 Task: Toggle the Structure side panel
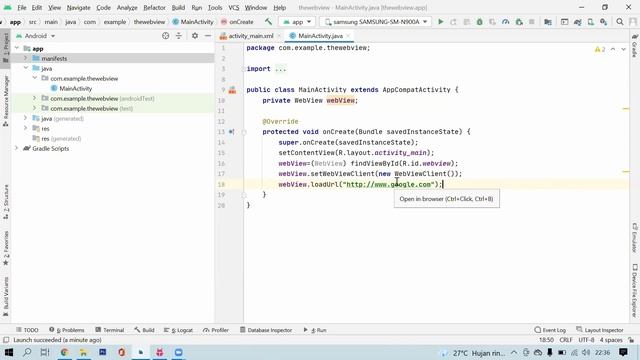tap(6, 202)
